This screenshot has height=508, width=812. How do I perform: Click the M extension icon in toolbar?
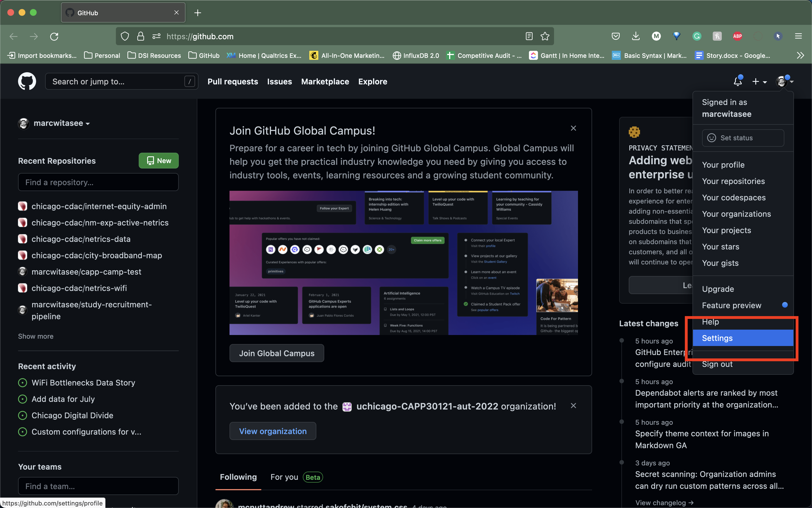[x=656, y=36]
